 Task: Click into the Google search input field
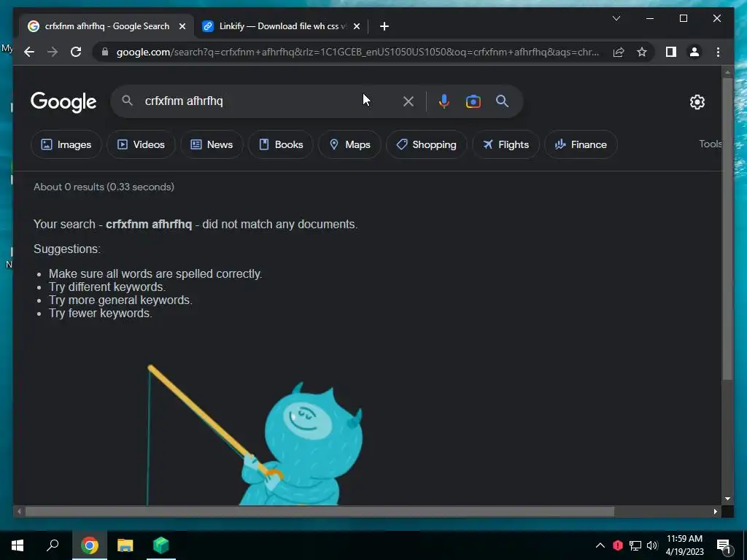(x=269, y=101)
